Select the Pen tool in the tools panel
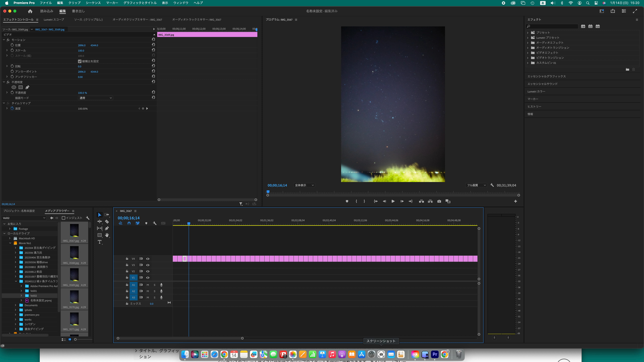The width and height of the screenshot is (644, 362). [x=107, y=228]
